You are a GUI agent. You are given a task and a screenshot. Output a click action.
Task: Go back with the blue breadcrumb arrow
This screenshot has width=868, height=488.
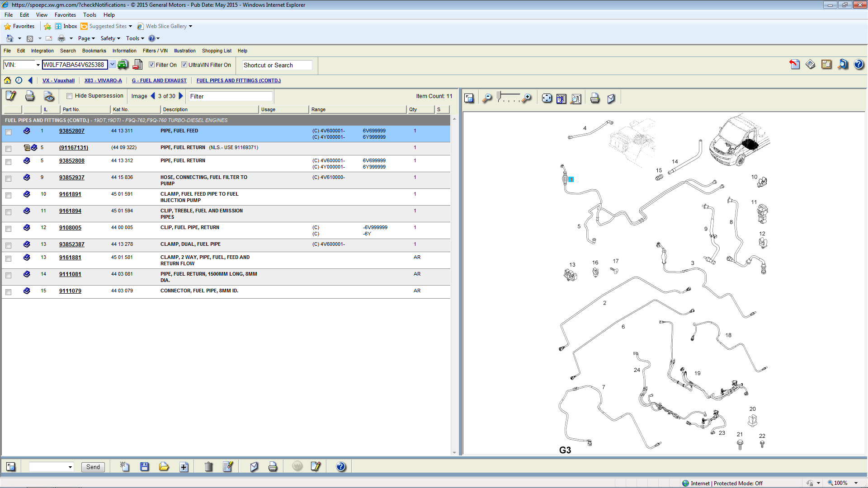pyautogui.click(x=30, y=80)
